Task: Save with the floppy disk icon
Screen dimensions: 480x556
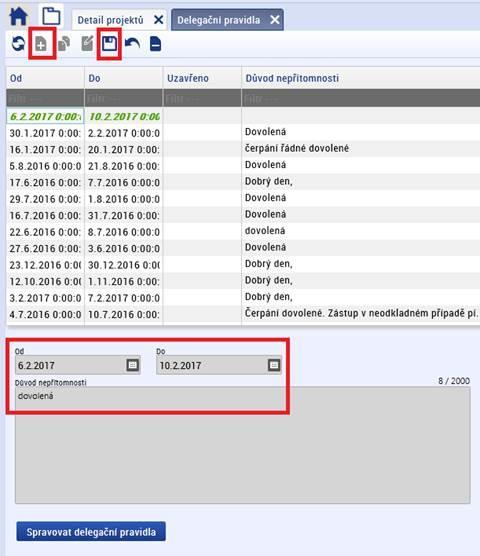Action: click(x=109, y=44)
